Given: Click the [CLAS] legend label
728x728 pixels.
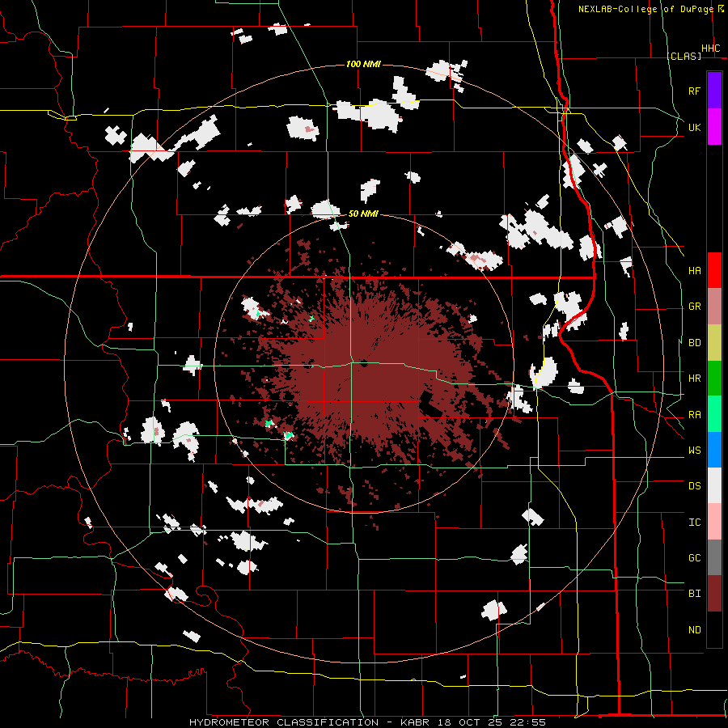Looking at the screenshot, I should coord(684,56).
